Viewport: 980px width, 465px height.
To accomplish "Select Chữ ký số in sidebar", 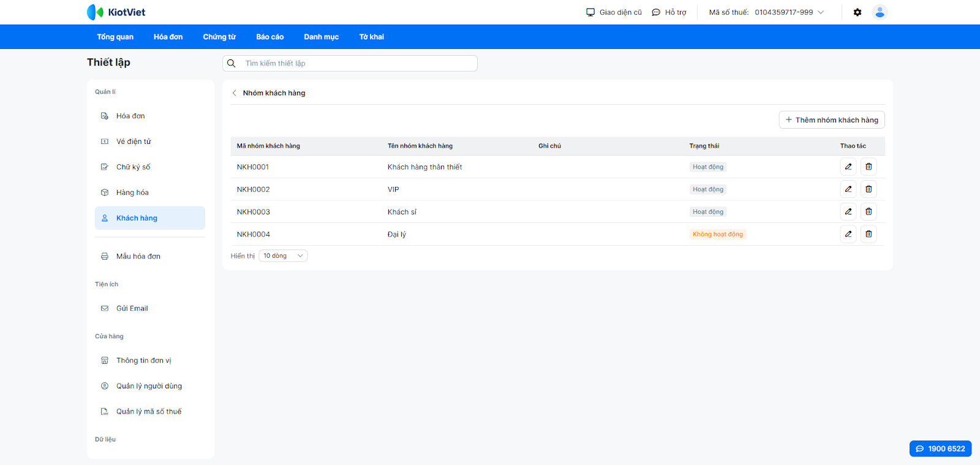I will 133,167.
